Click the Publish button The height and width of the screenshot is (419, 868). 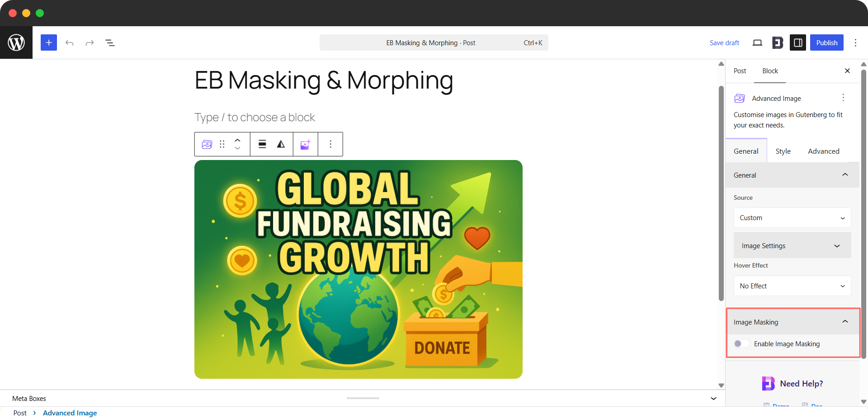[x=826, y=42]
